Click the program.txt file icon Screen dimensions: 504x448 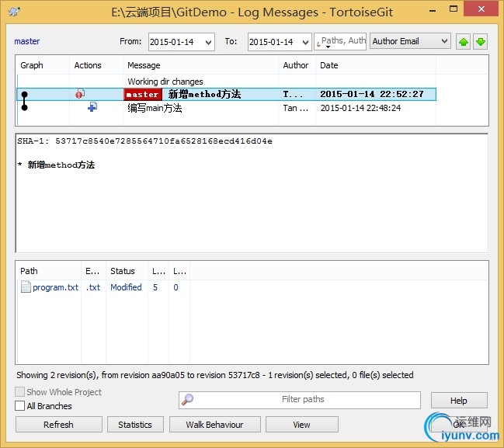26,287
